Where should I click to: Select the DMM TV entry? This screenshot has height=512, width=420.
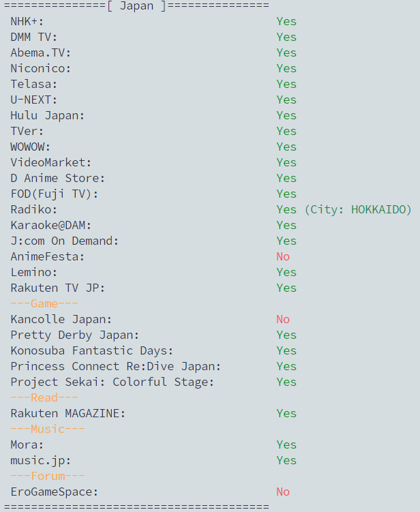tap(34, 37)
